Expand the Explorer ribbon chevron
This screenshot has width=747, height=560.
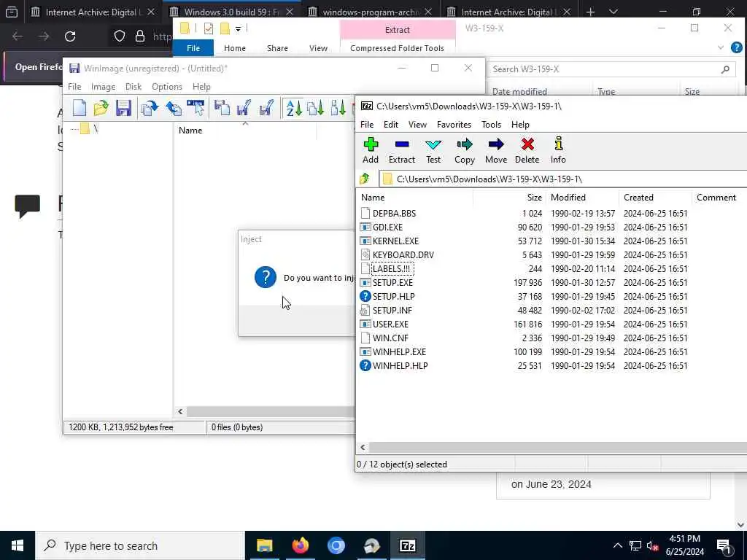720,47
